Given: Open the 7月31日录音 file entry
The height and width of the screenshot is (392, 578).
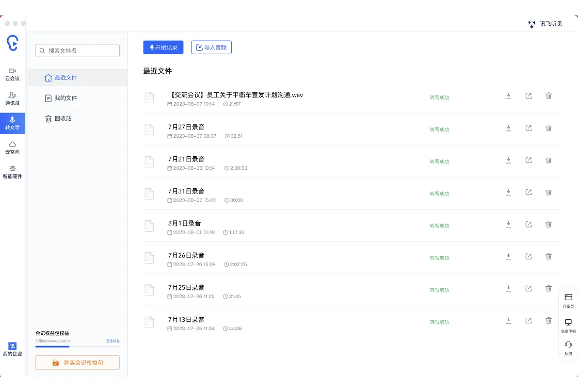Looking at the screenshot, I should point(352,194).
